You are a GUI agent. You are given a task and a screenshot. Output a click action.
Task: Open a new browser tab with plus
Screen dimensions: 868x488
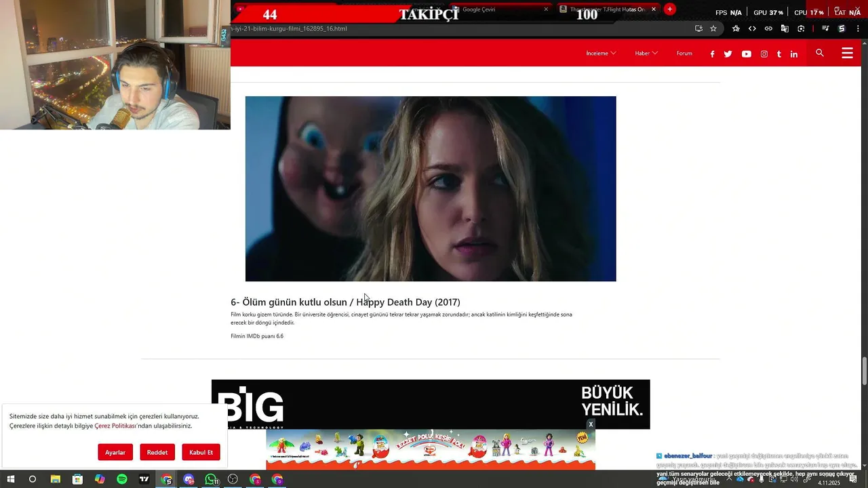(670, 9)
